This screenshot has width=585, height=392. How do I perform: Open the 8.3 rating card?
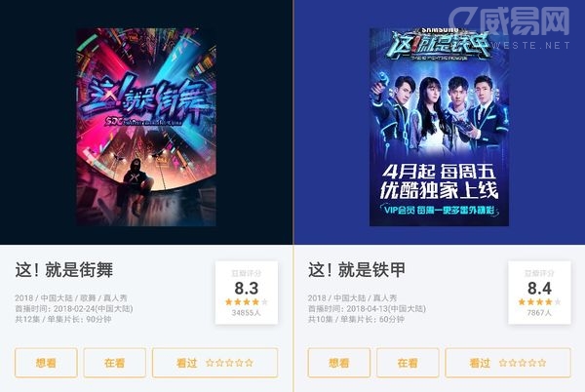click(247, 293)
